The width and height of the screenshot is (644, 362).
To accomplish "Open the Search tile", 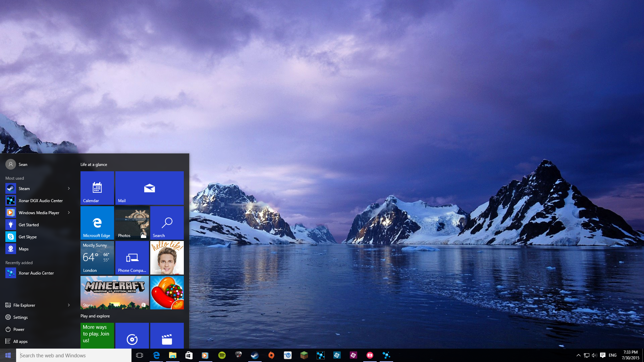I will 167,223.
